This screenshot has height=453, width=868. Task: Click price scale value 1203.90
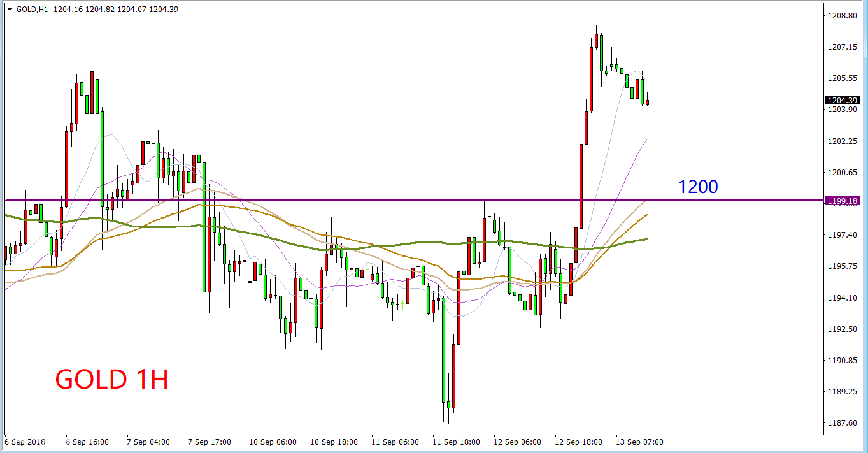(843, 110)
